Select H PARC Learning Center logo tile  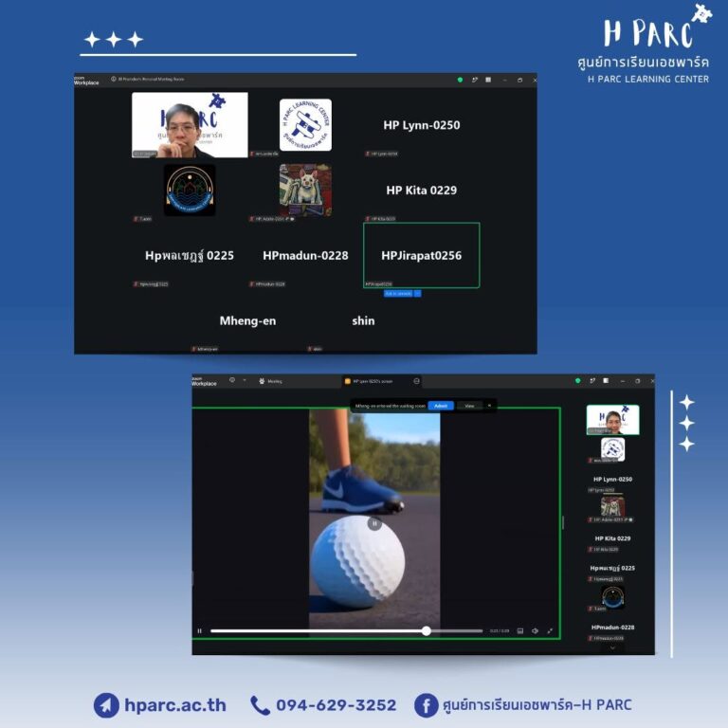pos(305,125)
